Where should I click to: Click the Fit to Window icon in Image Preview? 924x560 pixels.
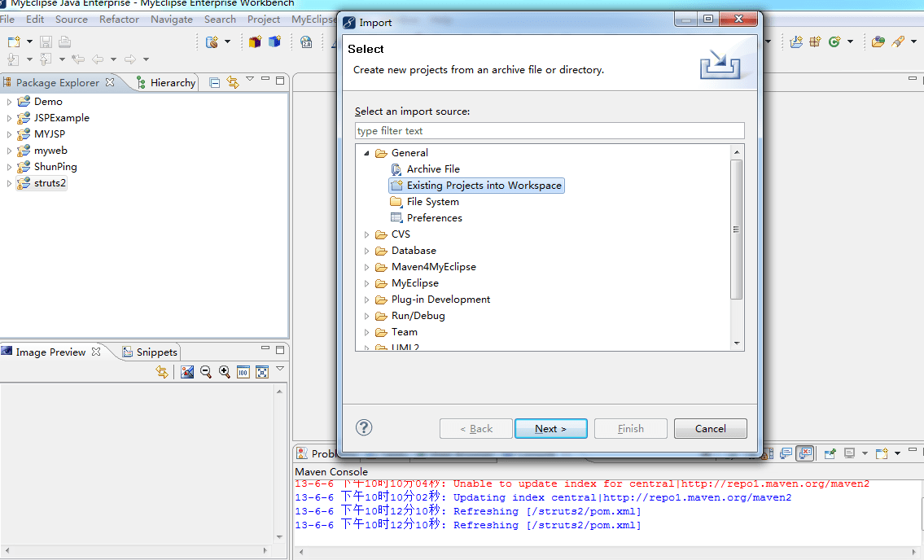tap(261, 372)
